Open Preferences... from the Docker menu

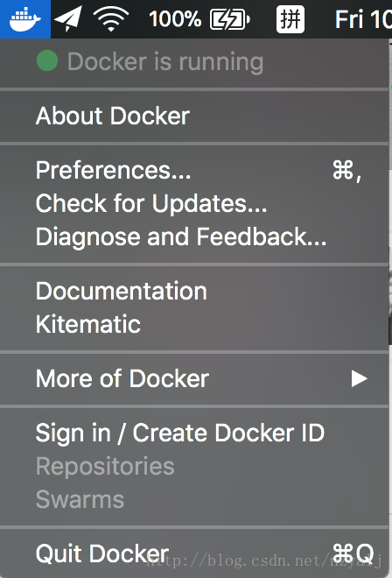pos(194,170)
